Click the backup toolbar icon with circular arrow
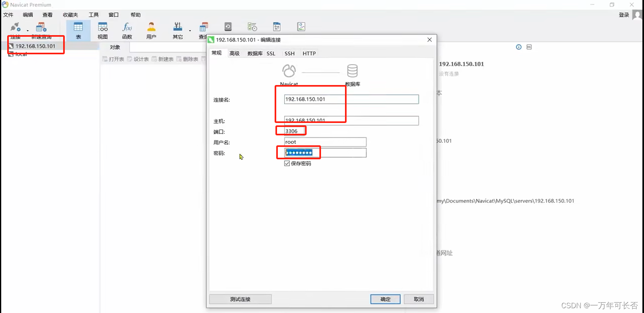 click(x=228, y=27)
